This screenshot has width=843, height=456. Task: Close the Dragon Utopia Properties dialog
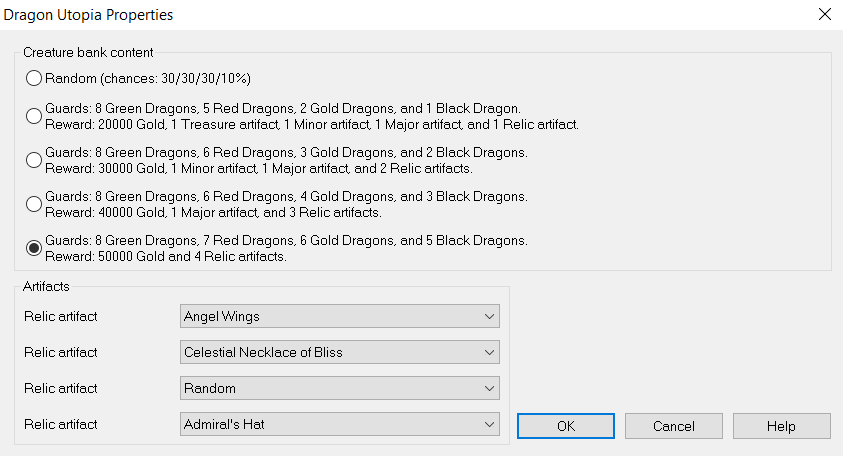[824, 14]
